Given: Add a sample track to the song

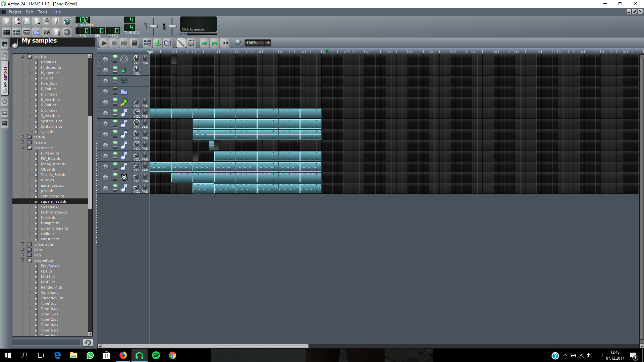Looking at the screenshot, I should click(157, 43).
